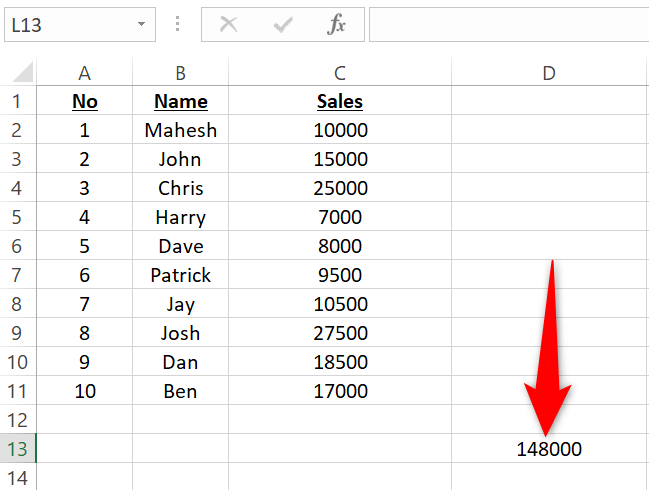Click the Cancel (X) formula bar icon
Image resolution: width=649 pixels, height=490 pixels.
point(229,24)
